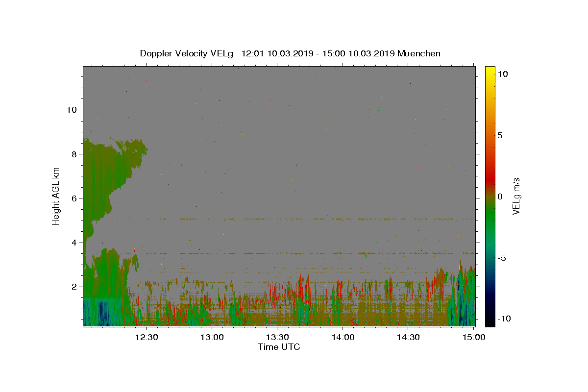Viewport: 588px width, 392px height.
Task: Click the 13:30 time axis label
Action: tap(277, 337)
